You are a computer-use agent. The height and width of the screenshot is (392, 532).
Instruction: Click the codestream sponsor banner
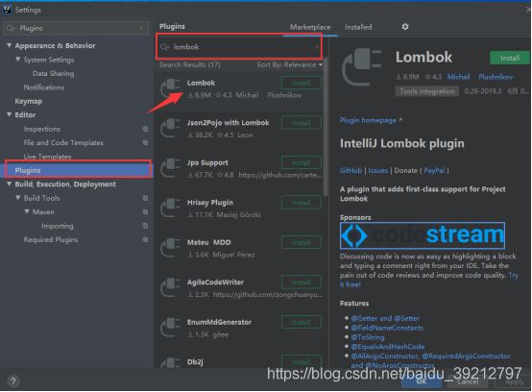point(423,235)
